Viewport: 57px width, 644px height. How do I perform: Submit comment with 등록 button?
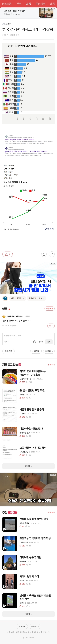coord(49,341)
